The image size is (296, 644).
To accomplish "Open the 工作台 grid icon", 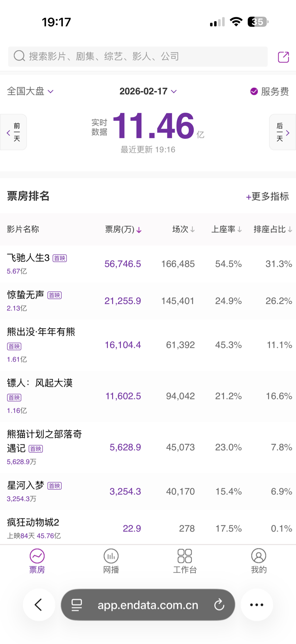I will (x=185, y=556).
